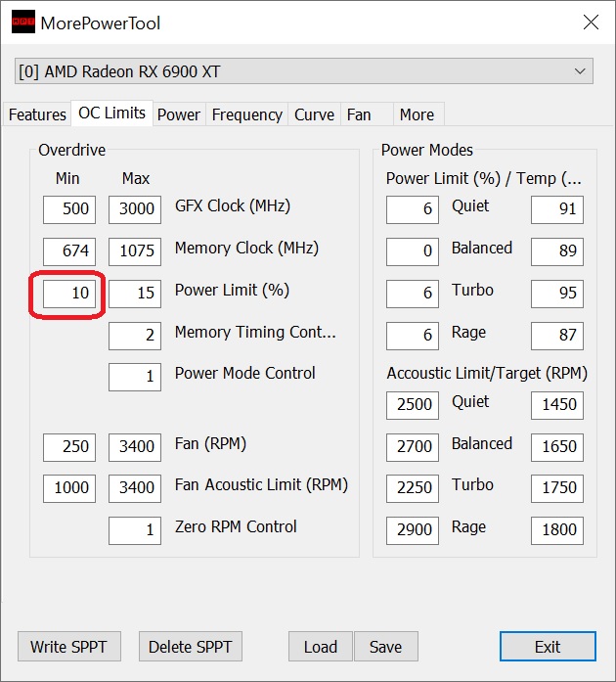Edit the Quiet mode temperature field
Screen dimensions: 616x682
[557, 209]
